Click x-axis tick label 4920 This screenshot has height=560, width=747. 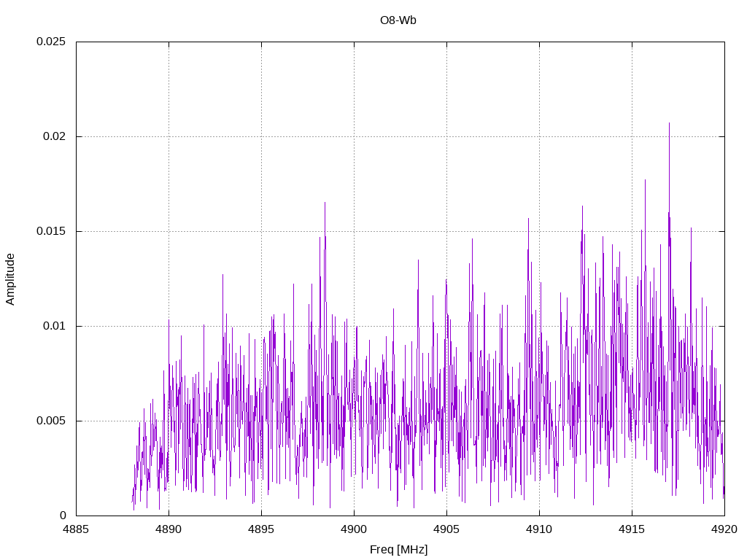(724, 529)
